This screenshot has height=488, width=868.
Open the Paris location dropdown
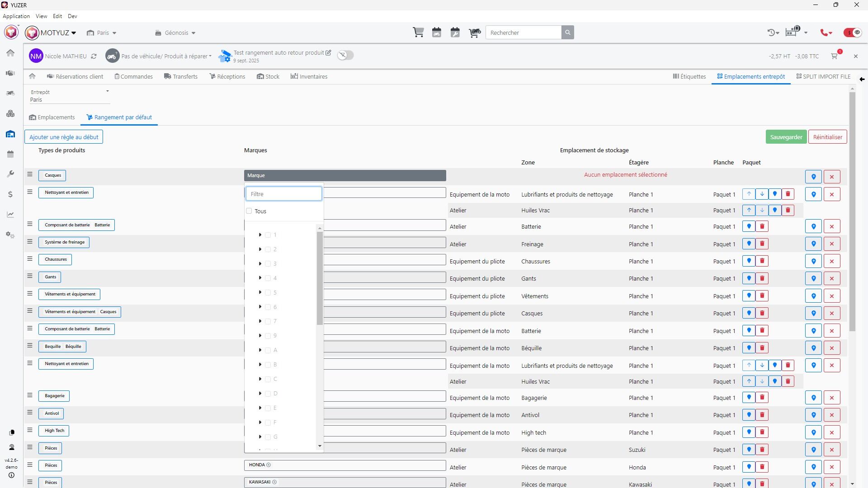pyautogui.click(x=102, y=33)
